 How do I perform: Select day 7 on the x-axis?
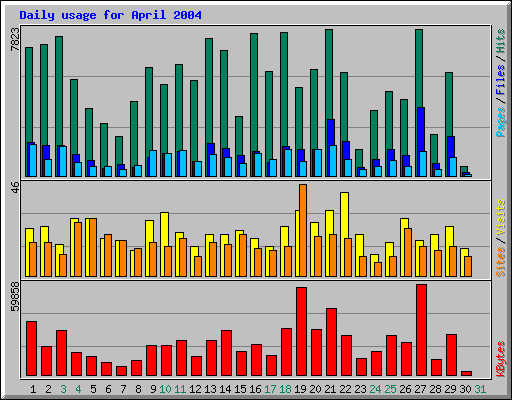pyautogui.click(x=123, y=389)
